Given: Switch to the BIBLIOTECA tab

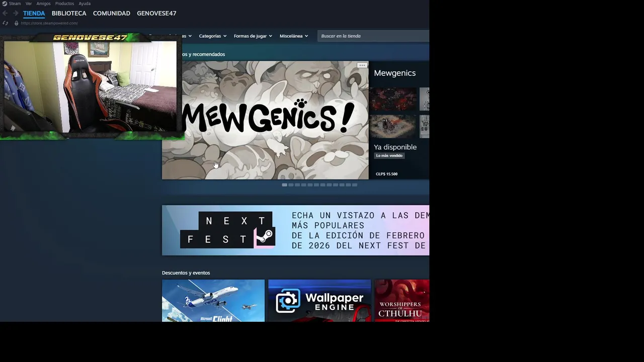Looking at the screenshot, I should (x=69, y=13).
